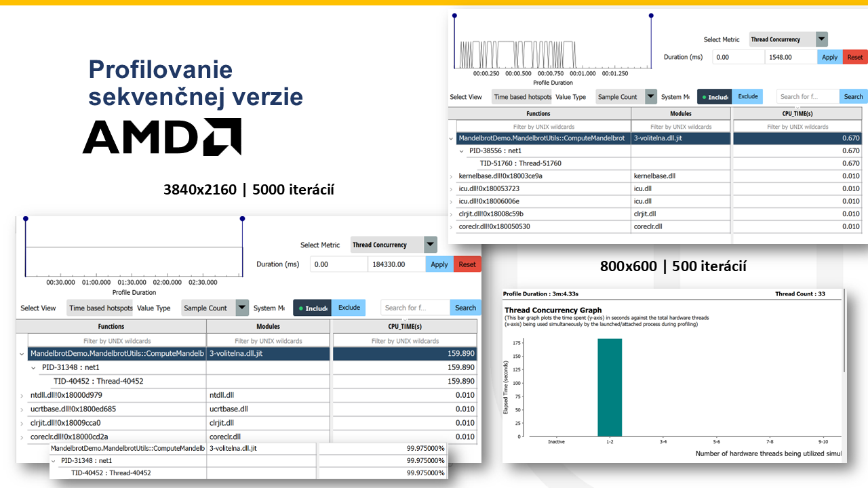
Task: Expand the ucrtbase.dll!0x1800ed685 row
Action: point(23,409)
